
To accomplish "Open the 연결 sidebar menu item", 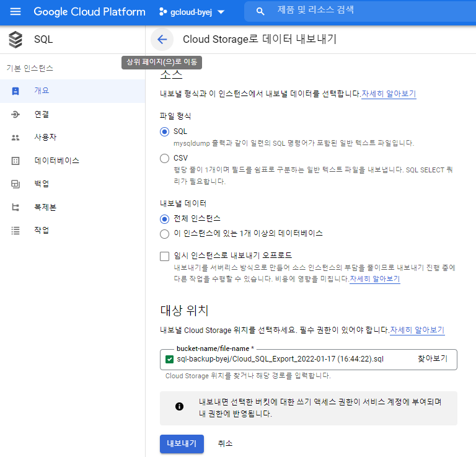I will click(73, 115).
